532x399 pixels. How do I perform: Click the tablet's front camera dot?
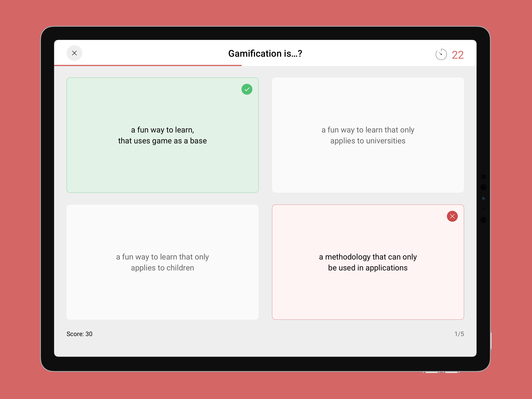pos(484,199)
